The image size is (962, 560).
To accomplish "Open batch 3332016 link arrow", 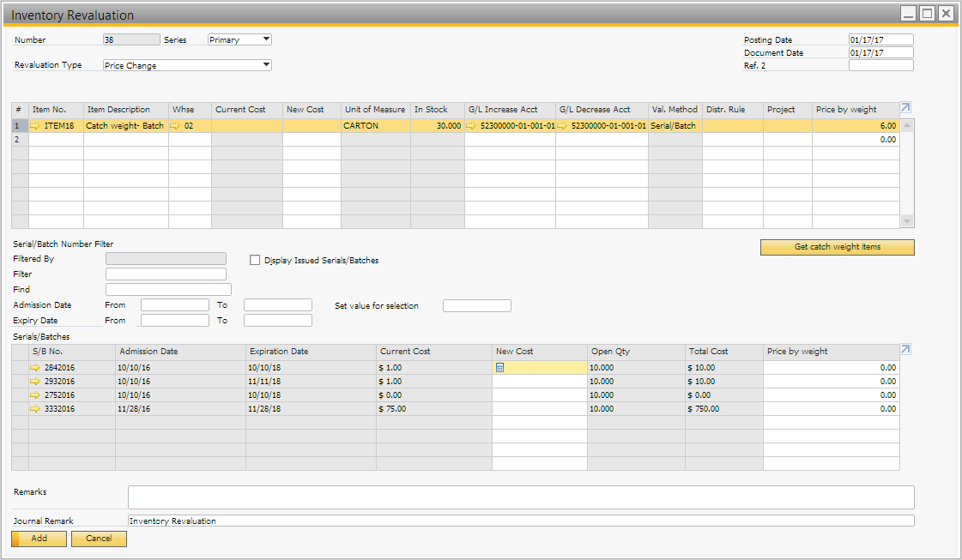I will 35,409.
